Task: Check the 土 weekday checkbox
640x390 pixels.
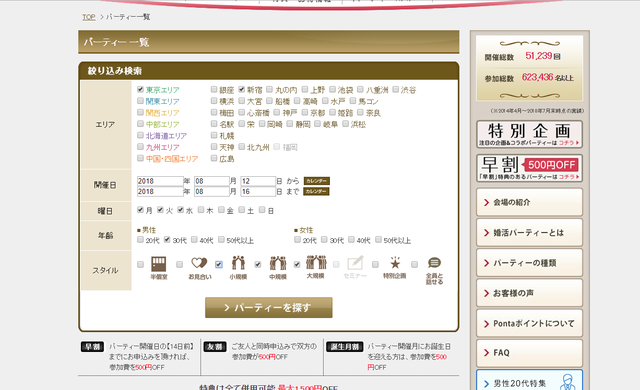Action: pyautogui.click(x=242, y=210)
